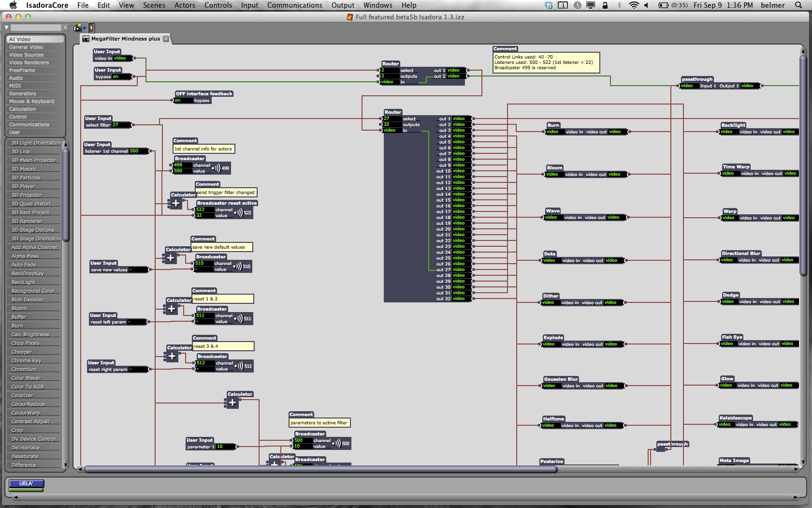The image size is (812, 508).
Task: Select the MegaFilter Mindness plus tab
Action: pos(126,39)
